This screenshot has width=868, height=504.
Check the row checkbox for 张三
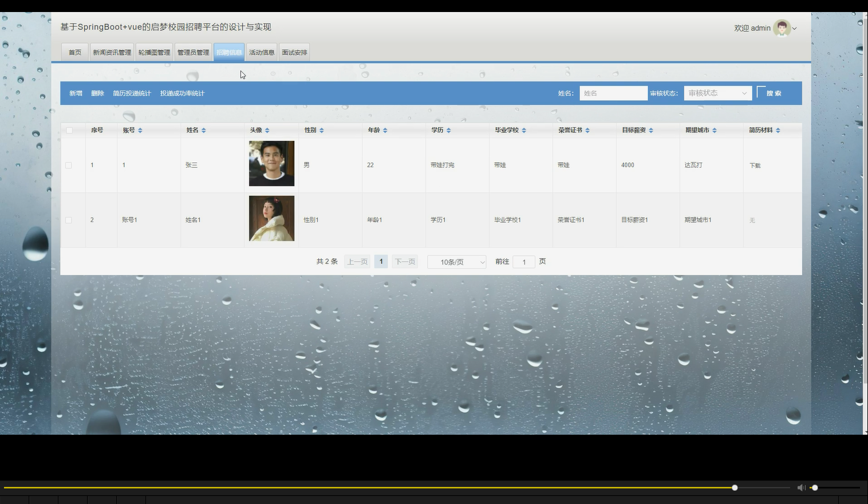tap(69, 165)
